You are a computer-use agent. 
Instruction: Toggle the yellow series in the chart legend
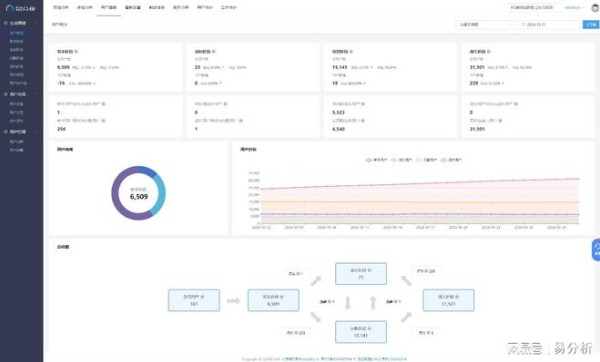[426, 160]
